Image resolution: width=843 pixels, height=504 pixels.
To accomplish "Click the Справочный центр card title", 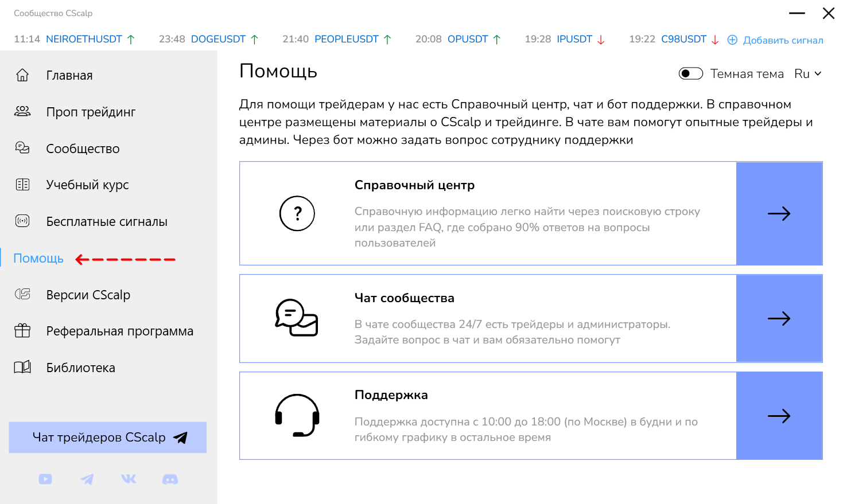I will point(414,185).
